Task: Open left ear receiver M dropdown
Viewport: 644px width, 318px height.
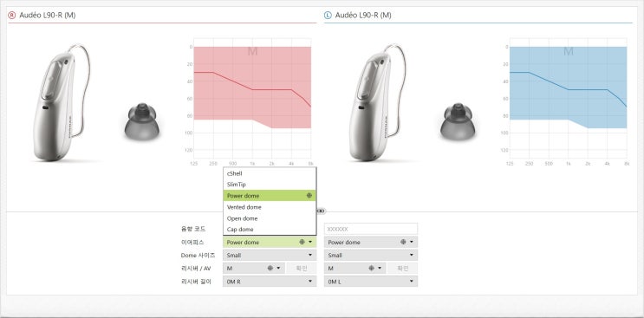Action: pyautogui.click(x=355, y=269)
